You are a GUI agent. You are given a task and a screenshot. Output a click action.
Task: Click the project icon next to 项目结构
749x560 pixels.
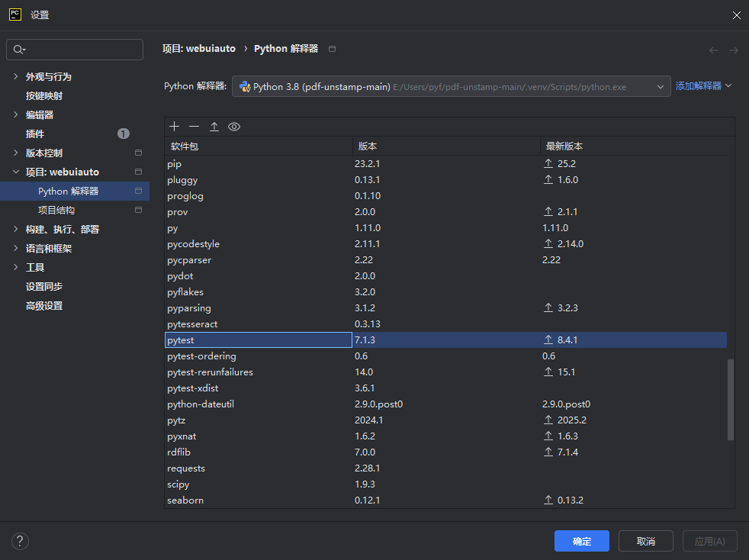[x=139, y=210]
